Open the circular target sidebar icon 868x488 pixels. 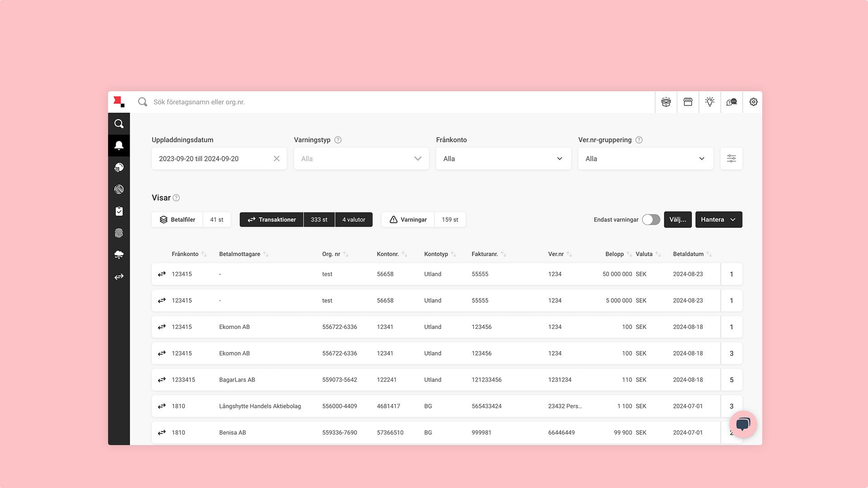119,189
